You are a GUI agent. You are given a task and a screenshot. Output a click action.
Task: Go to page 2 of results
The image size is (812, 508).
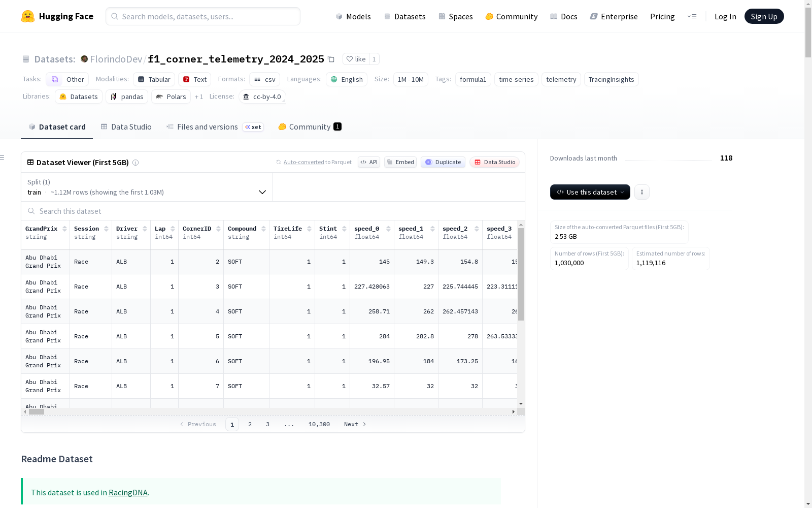click(x=250, y=424)
